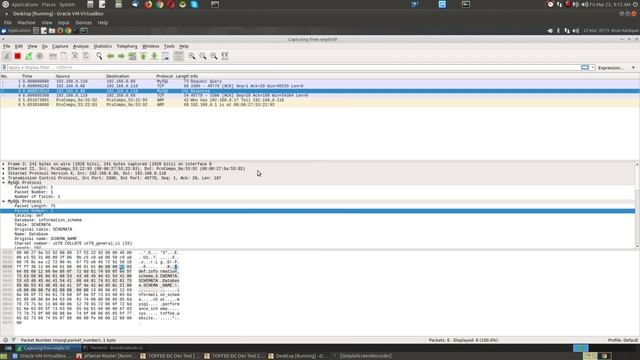This screenshot has height=360, width=640.
Task: Open the Statistics menu
Action: point(102,47)
